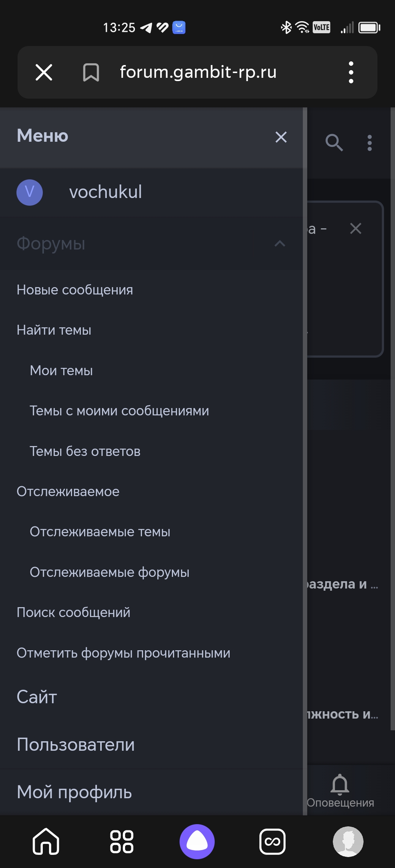Image resolution: width=395 pixels, height=868 pixels.
Task: Close the Меню side panel
Action: pyautogui.click(x=281, y=137)
